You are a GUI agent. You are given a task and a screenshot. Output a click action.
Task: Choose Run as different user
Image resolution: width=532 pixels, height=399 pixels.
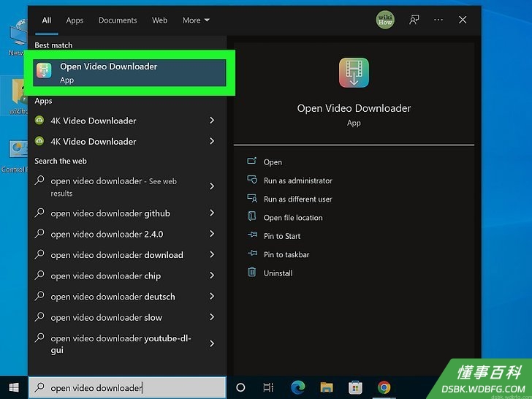tap(298, 199)
